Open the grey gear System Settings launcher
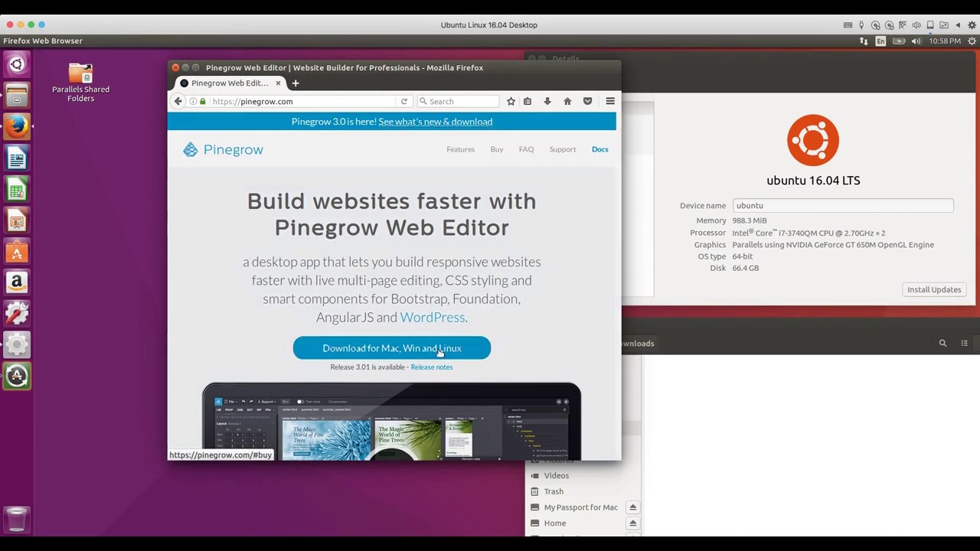980x551 pixels. pos(17,345)
